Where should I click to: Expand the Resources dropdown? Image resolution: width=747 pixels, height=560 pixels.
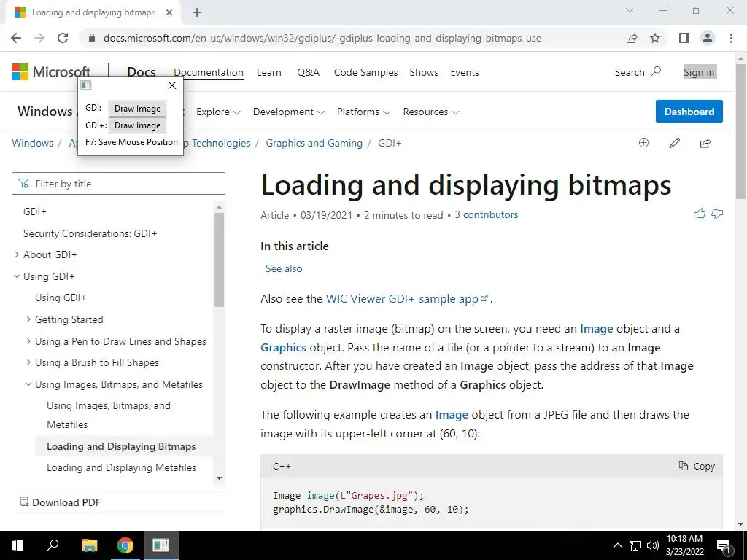coord(430,112)
